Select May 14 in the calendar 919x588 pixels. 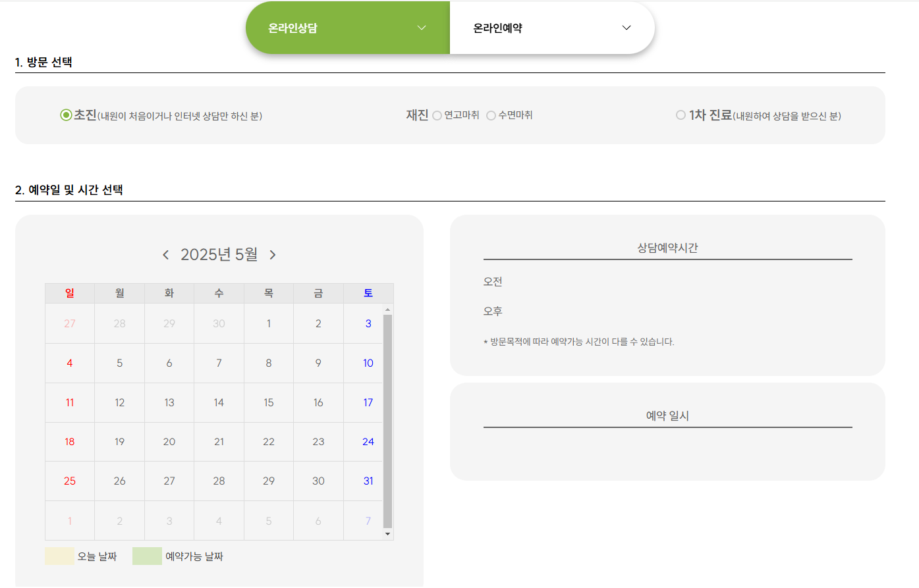click(x=219, y=402)
